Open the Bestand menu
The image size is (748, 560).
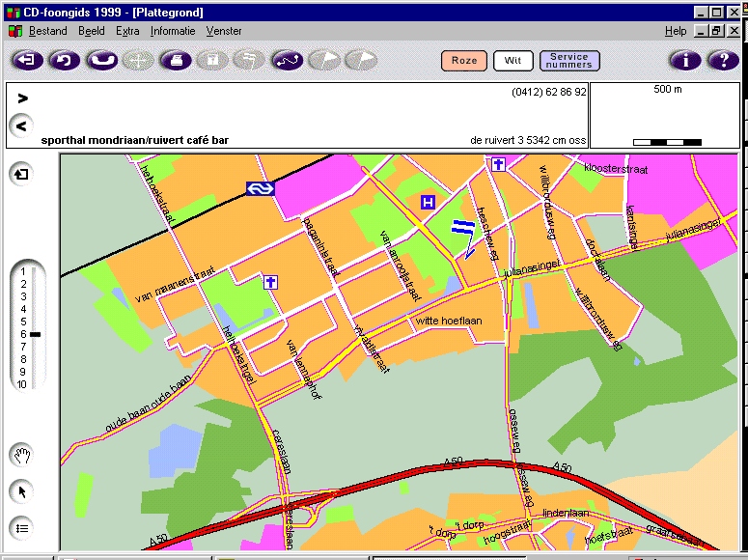(47, 31)
